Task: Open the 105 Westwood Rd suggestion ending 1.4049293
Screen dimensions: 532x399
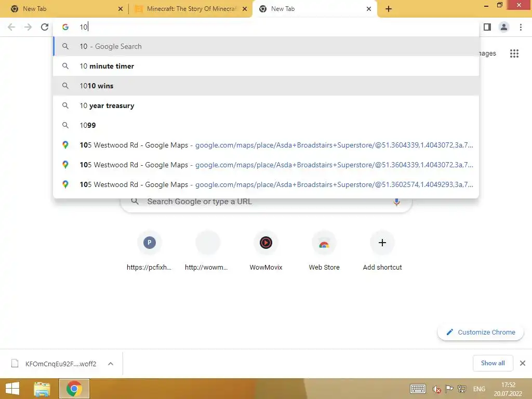Action: coord(266,184)
